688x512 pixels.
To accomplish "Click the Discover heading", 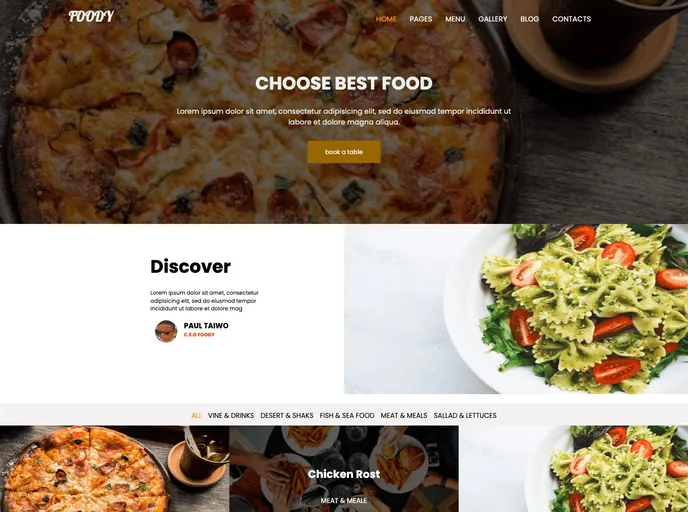I will click(x=190, y=266).
